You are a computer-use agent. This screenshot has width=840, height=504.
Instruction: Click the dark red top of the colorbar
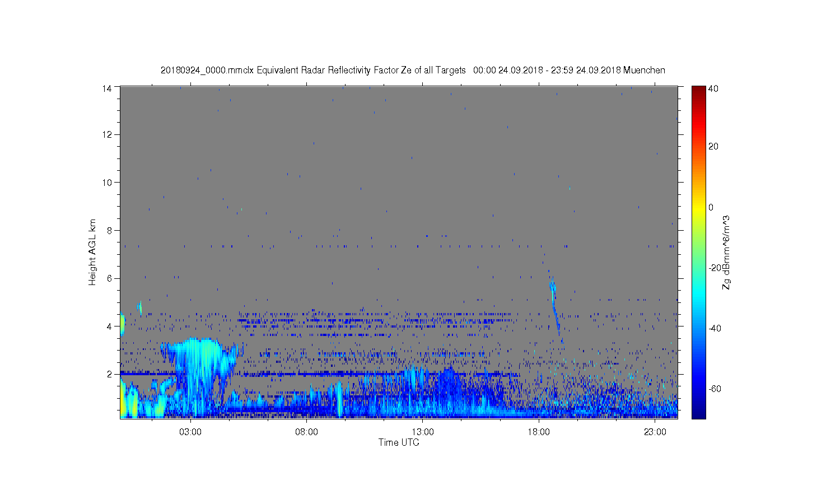[x=698, y=91]
